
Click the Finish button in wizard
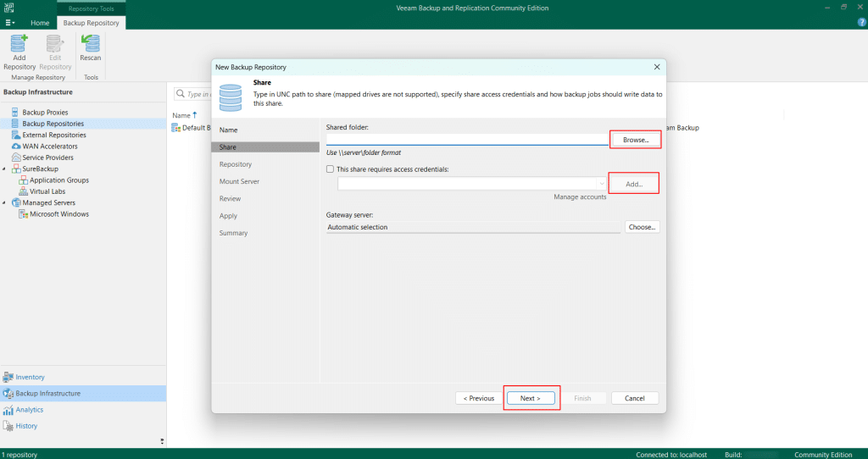click(x=582, y=398)
